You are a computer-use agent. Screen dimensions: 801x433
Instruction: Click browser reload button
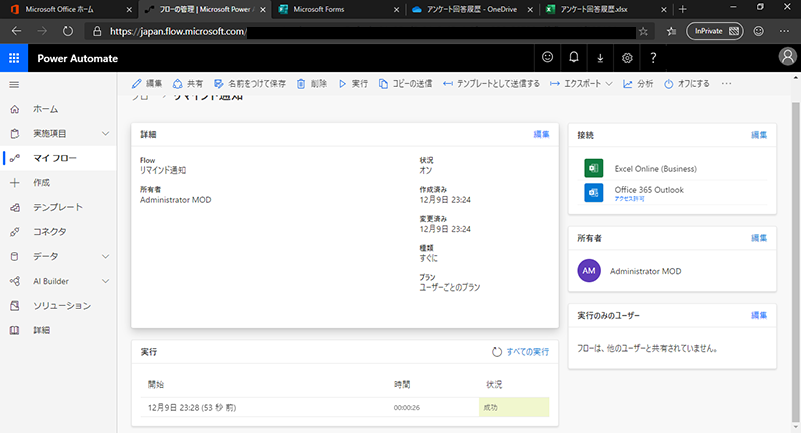(x=68, y=31)
